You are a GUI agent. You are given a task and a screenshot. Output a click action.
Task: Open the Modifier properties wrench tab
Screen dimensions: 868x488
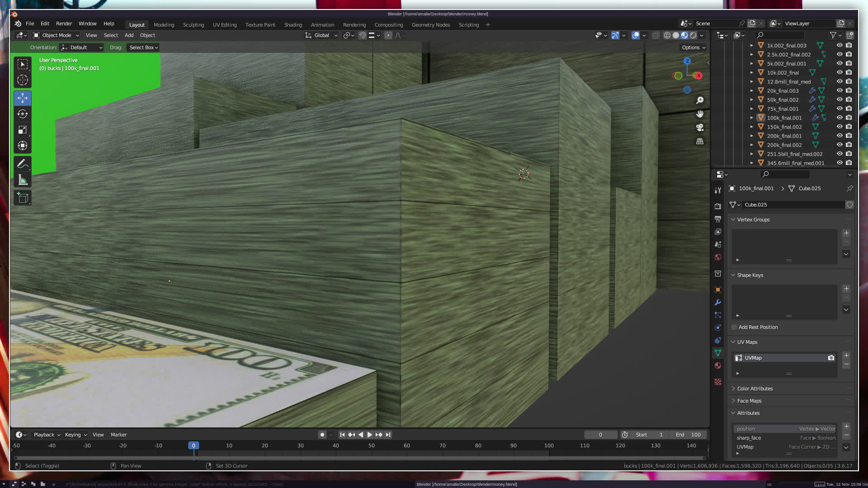click(718, 302)
